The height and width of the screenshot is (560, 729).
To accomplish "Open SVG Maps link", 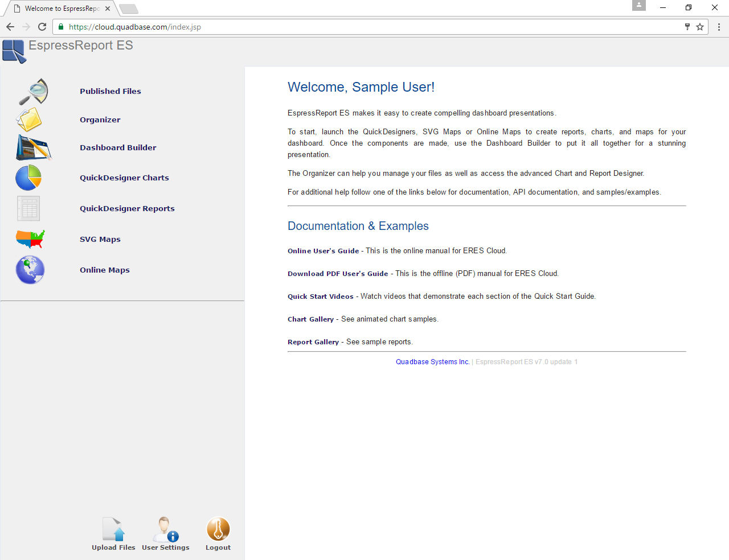I will (100, 239).
